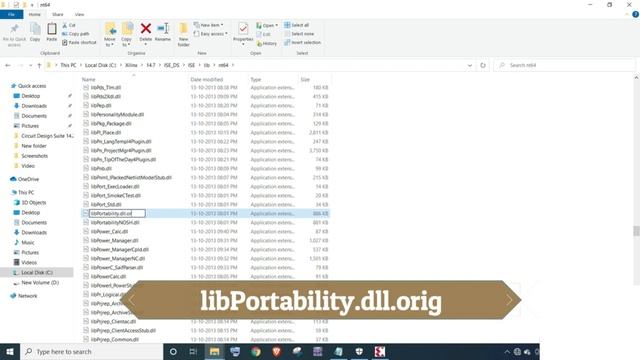Screen dimensions: 640x360
Task: Click the Cortana circle on taskbar
Action: coord(173,351)
